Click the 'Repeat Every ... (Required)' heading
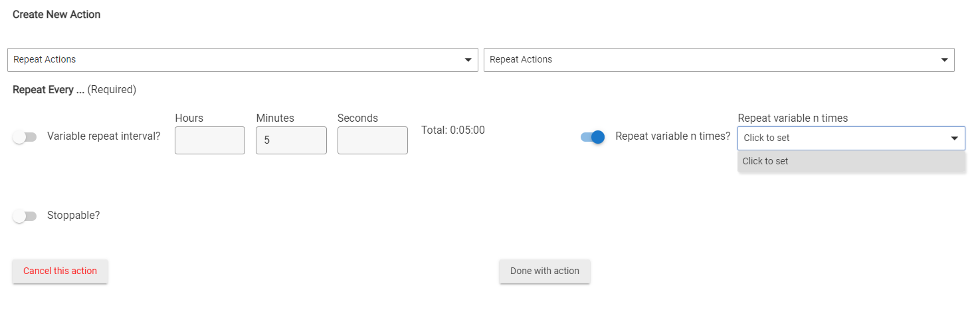The width and height of the screenshot is (980, 320). click(74, 90)
